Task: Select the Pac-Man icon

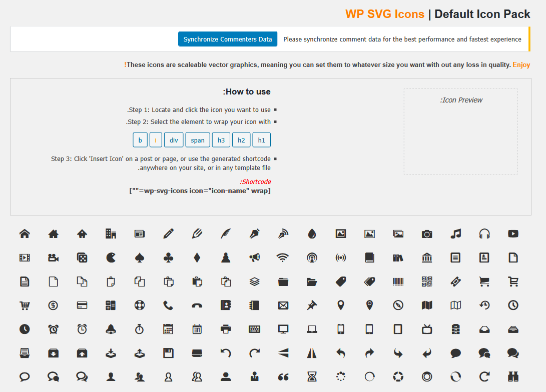Action: point(111,257)
